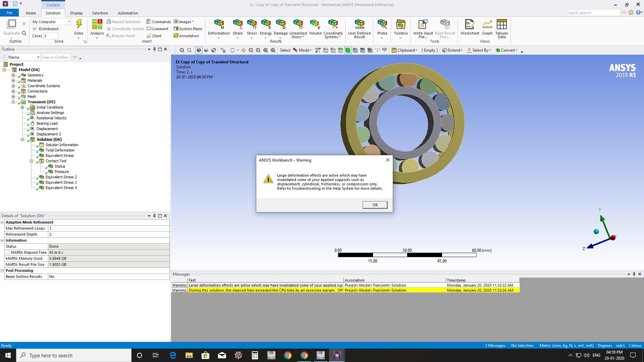This screenshot has width=644, height=362.
Task: Open the Worksheet view icon
Action: (470, 24)
